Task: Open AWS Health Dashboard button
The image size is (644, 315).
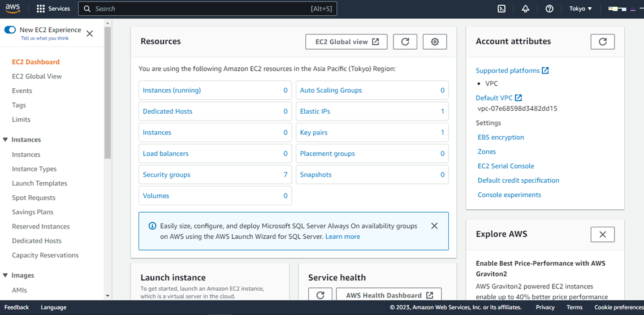Action: point(388,295)
